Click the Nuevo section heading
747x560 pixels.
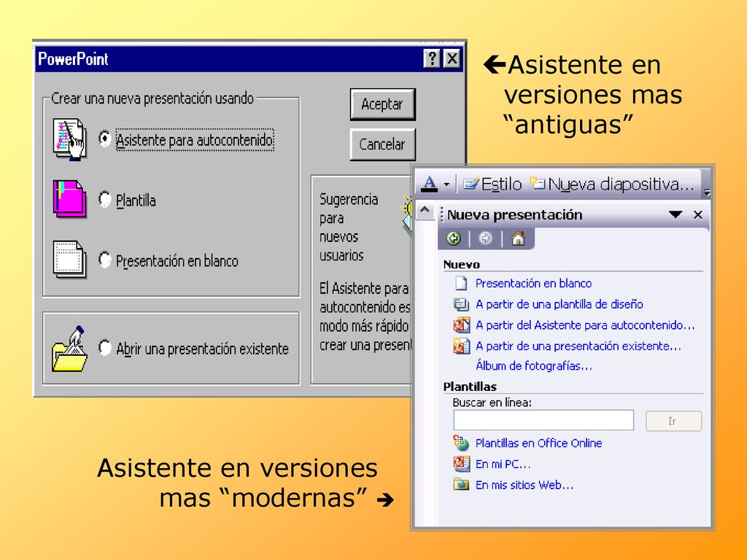461,265
